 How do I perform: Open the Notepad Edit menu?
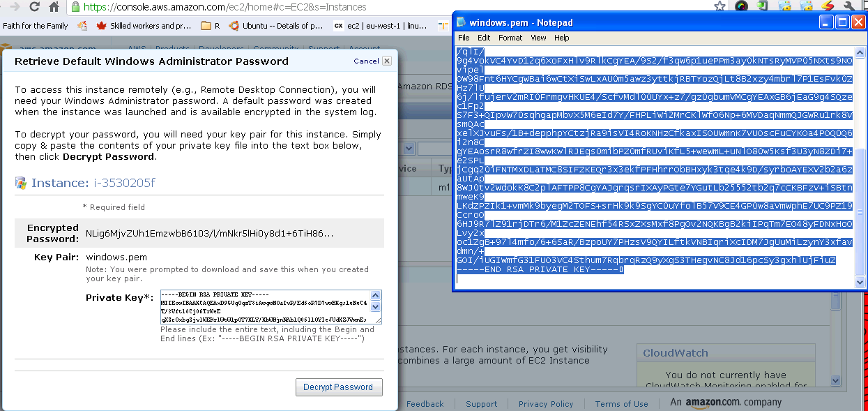tap(484, 38)
